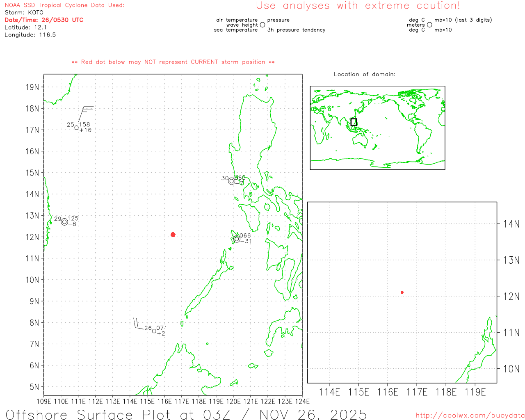Click the '+8' pressure tendency value

pyautogui.click(x=72, y=224)
